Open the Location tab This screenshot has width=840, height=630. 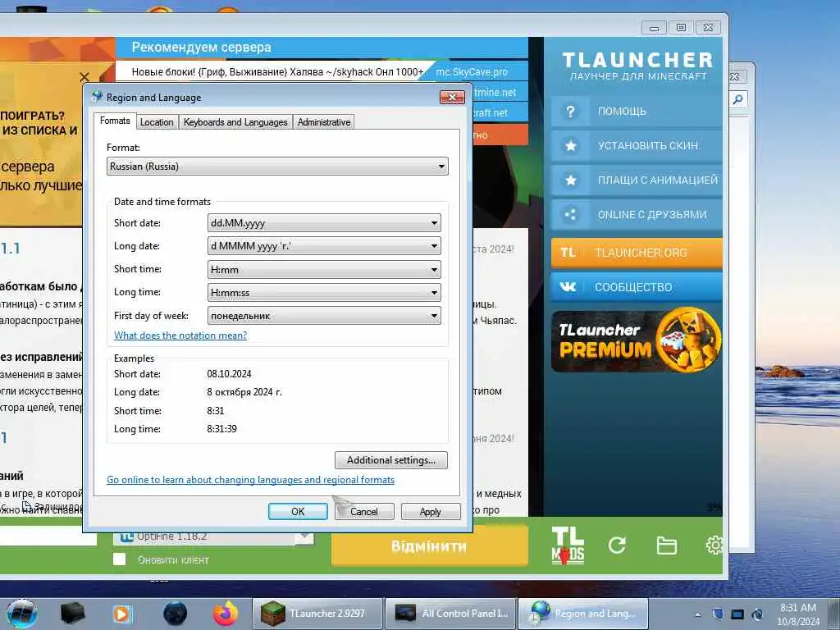[157, 122]
